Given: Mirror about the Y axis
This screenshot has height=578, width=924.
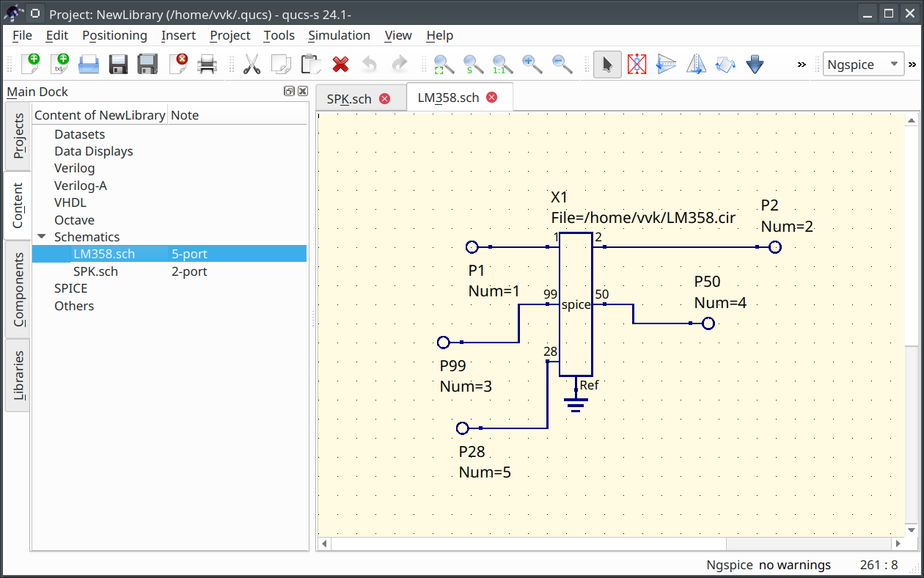Looking at the screenshot, I should 696,65.
